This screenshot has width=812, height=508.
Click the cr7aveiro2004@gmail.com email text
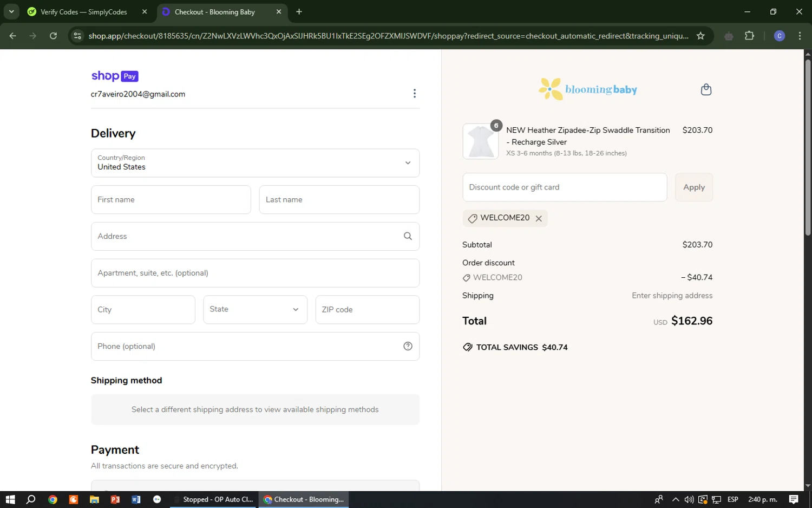point(138,94)
